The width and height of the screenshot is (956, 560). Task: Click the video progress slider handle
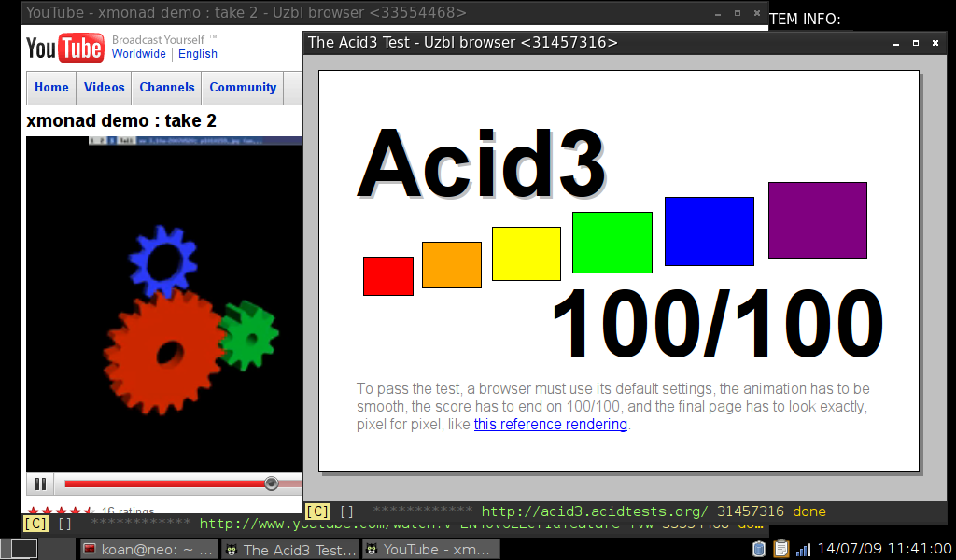[x=271, y=483]
